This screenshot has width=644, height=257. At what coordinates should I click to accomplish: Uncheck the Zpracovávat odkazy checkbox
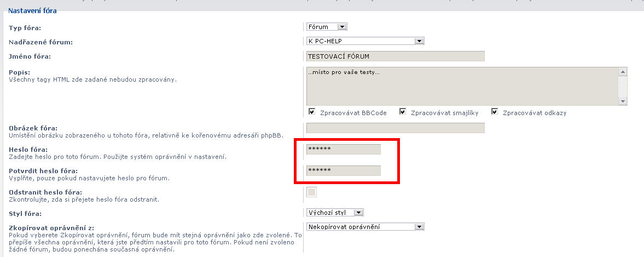click(x=495, y=112)
